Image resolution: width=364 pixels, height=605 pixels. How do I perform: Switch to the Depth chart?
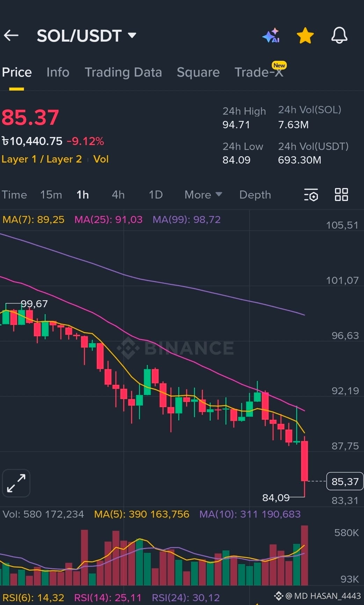255,195
